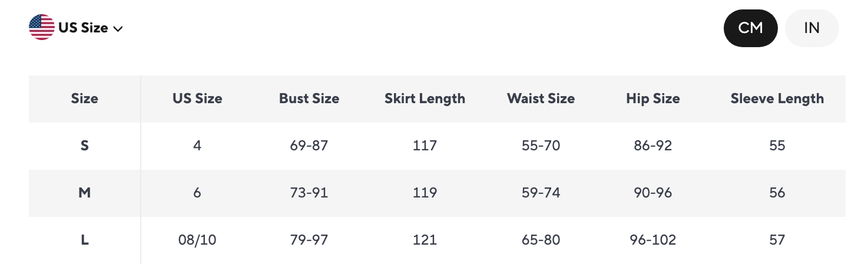Click the 96-102 hip size cell
The width and height of the screenshot is (868, 270).
(x=653, y=240)
